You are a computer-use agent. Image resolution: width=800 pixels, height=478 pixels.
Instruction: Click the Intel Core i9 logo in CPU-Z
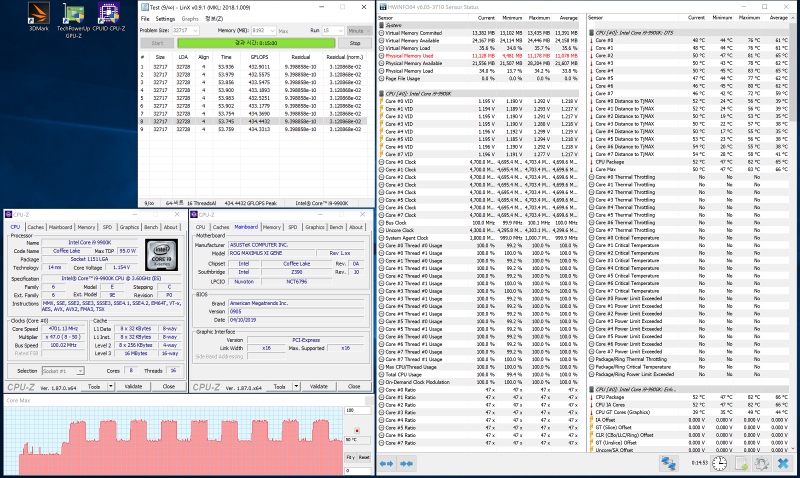click(x=162, y=254)
